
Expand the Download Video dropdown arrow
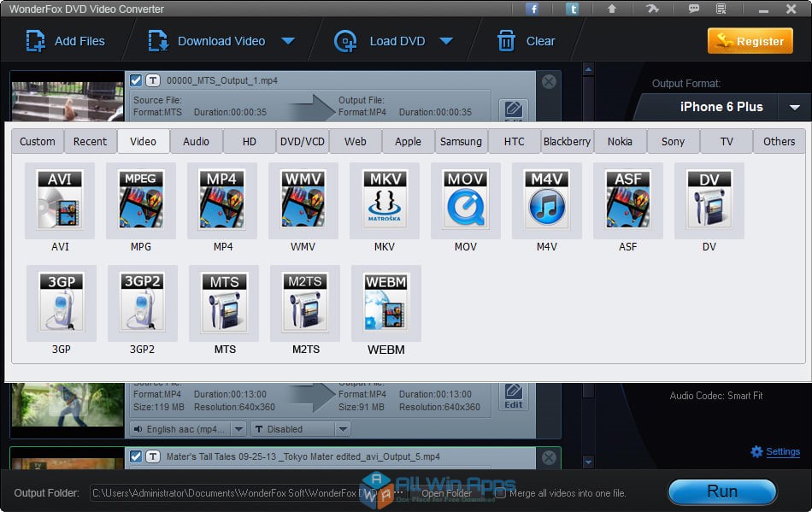(x=288, y=41)
